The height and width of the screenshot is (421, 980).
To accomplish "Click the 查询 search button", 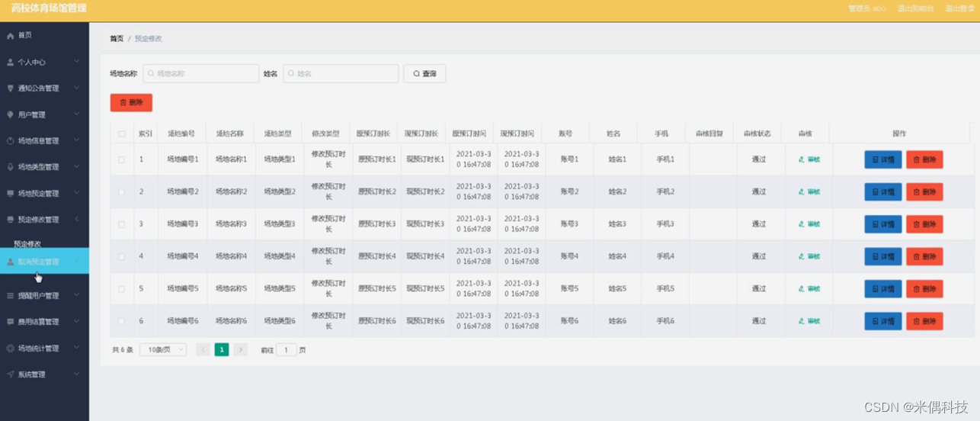I will click(424, 74).
